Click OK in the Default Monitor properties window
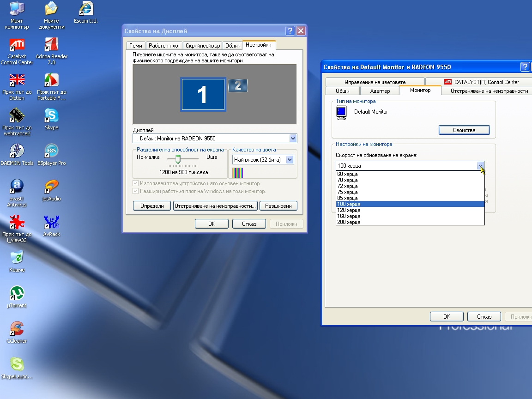Viewport: 532px width, 399px height. [x=447, y=316]
